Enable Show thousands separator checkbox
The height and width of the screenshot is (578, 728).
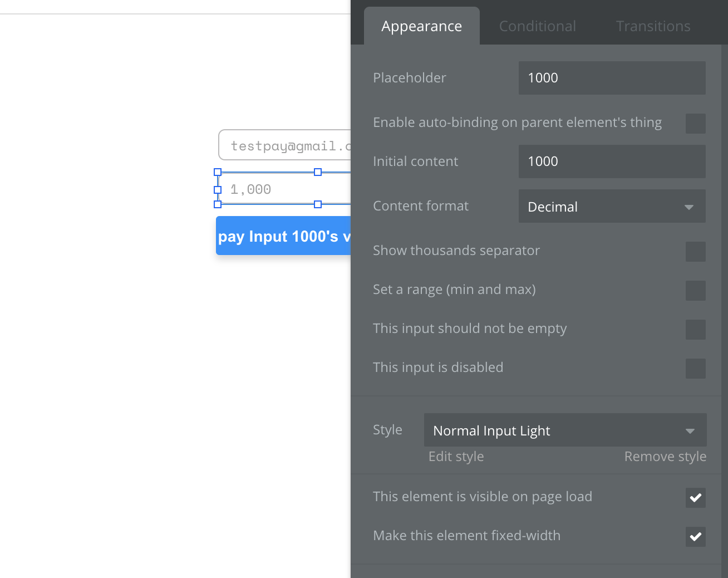click(695, 252)
